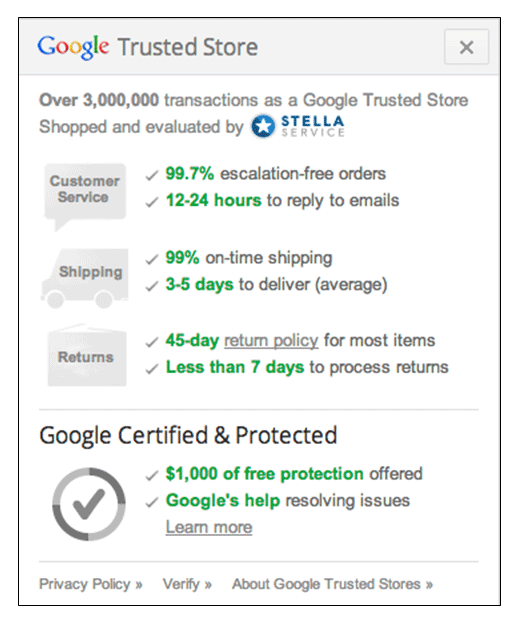Click the Google Certified & Protected heading
520x625 pixels.
188,436
